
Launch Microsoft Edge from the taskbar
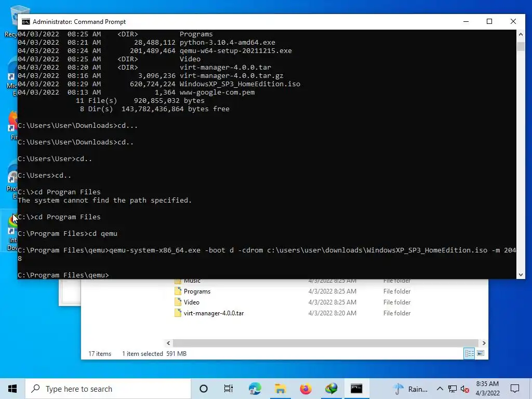(x=255, y=389)
